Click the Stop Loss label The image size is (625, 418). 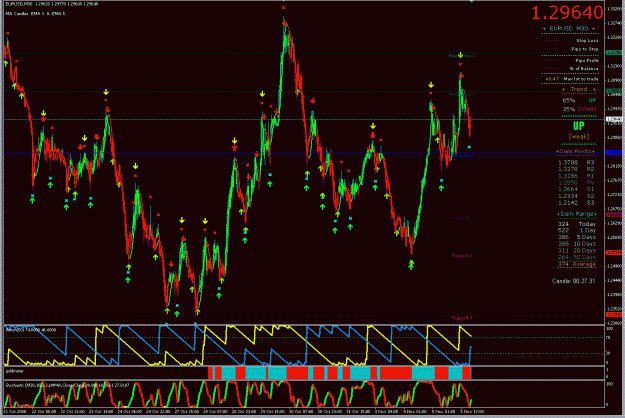click(587, 41)
